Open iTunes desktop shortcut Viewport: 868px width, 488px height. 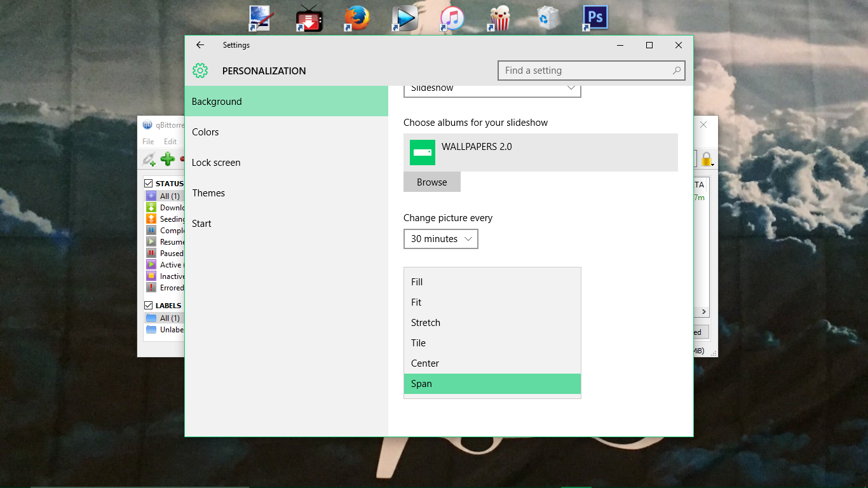[x=452, y=18]
